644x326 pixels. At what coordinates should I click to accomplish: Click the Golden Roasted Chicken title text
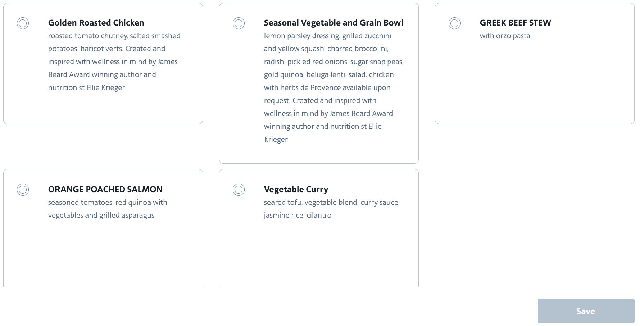(96, 23)
